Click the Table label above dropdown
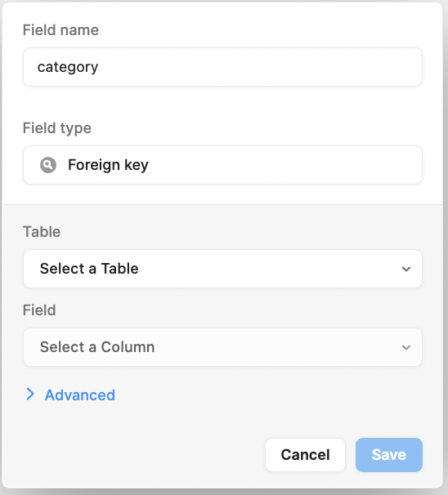This screenshot has height=495, width=448. pyautogui.click(x=42, y=232)
